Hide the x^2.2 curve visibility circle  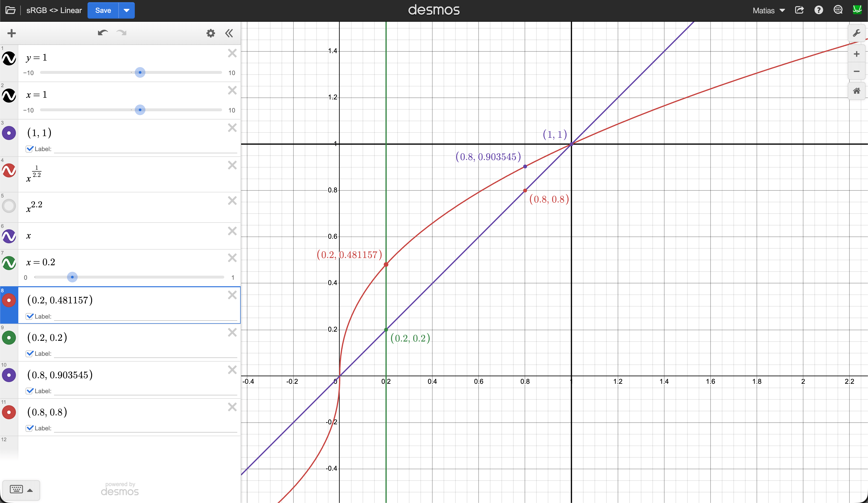point(9,206)
